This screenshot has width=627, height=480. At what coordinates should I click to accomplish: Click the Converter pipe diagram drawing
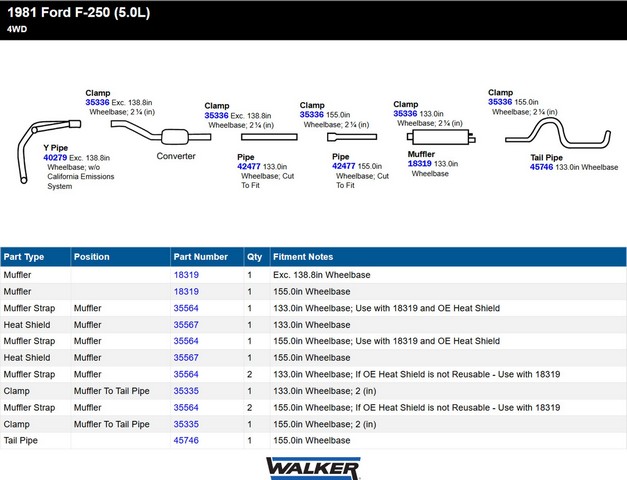pos(161,133)
